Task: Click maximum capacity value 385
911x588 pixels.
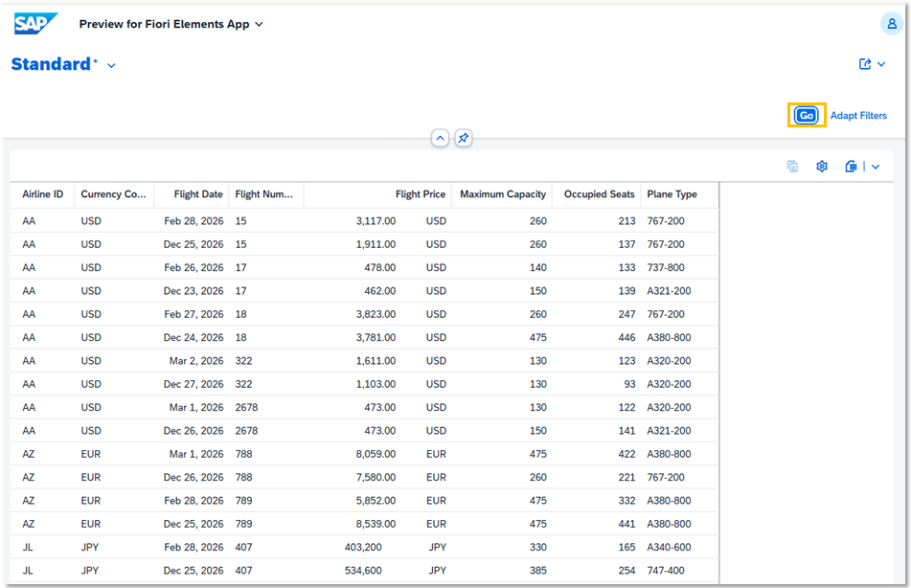Action: click(x=538, y=570)
